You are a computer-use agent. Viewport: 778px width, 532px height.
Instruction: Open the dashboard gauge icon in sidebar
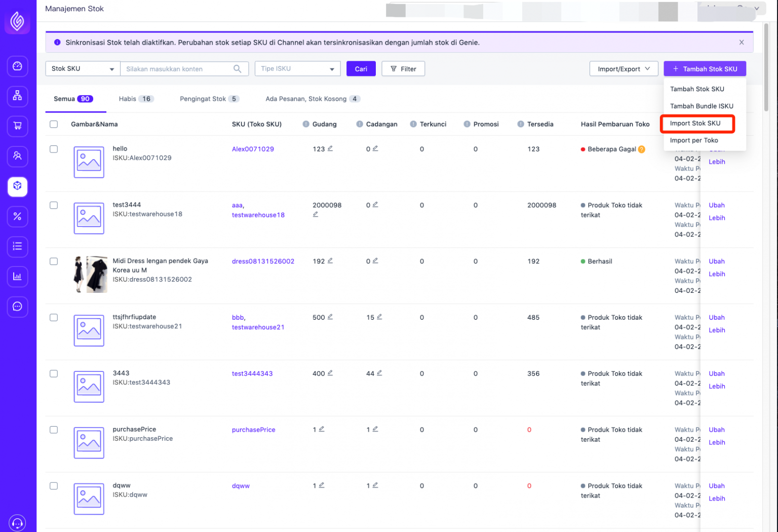coord(17,66)
